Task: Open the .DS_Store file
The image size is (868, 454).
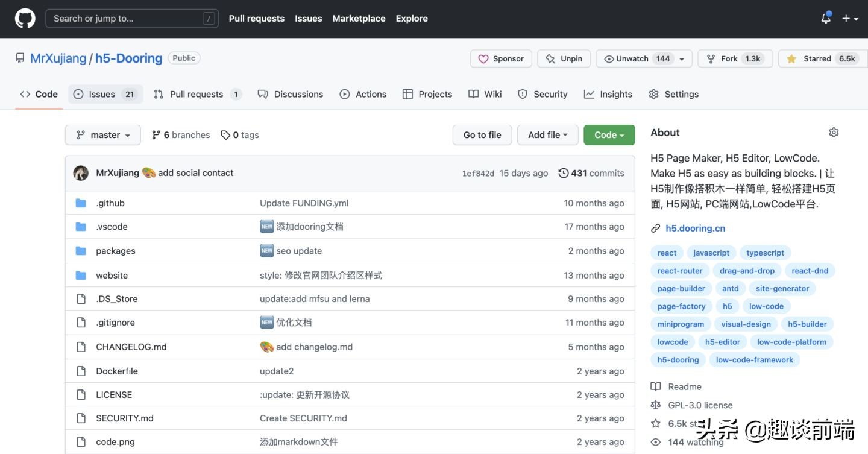Action: point(117,299)
